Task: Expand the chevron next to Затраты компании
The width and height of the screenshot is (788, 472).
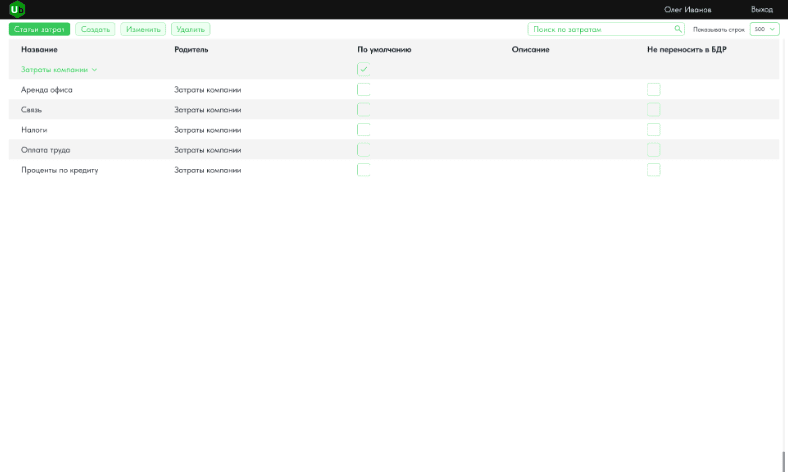Action: [x=95, y=70]
